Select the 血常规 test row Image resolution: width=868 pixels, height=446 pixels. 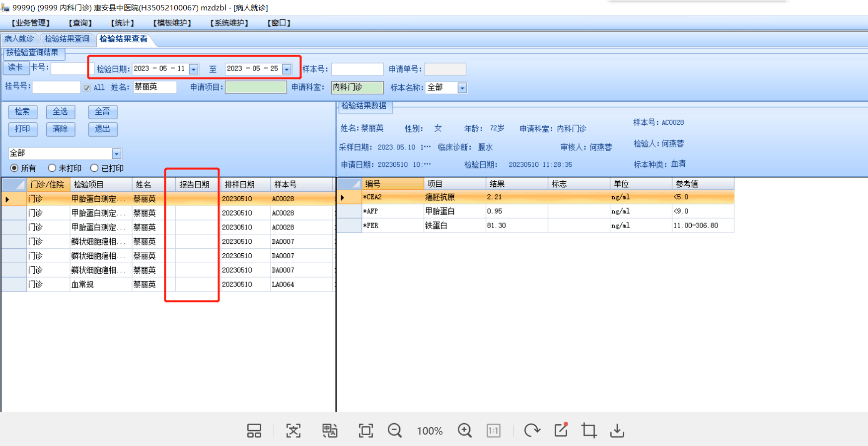pyautogui.click(x=168, y=285)
